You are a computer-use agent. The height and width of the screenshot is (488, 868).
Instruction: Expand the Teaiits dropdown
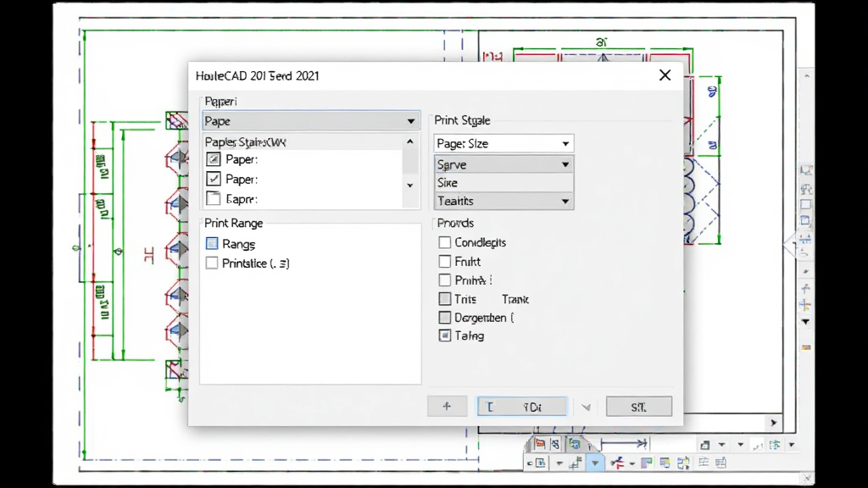[x=504, y=201]
